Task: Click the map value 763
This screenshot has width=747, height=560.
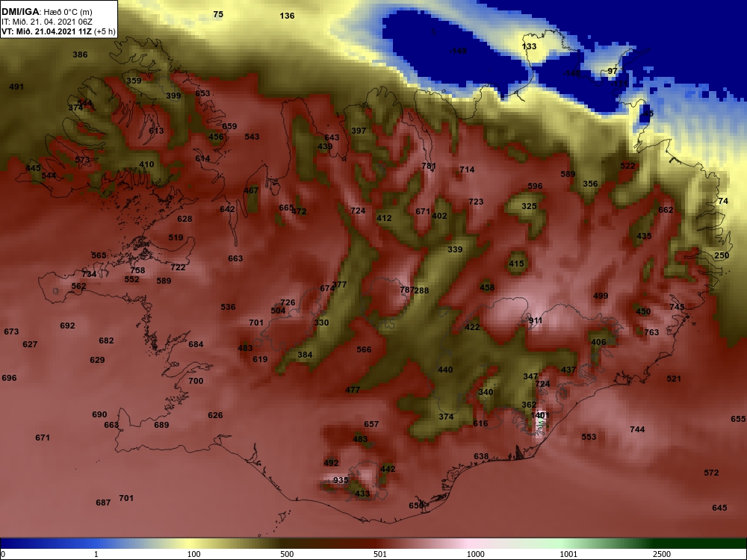Action: point(651,332)
